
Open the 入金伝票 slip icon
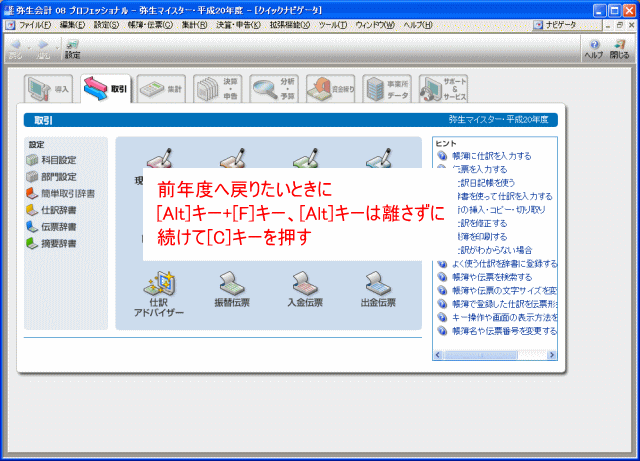[x=305, y=289]
